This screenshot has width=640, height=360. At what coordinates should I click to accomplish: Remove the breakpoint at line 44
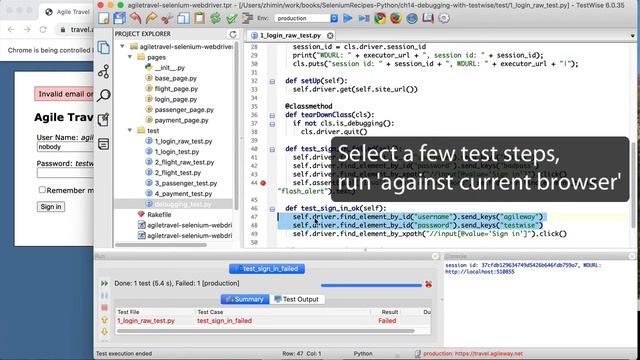tap(263, 183)
